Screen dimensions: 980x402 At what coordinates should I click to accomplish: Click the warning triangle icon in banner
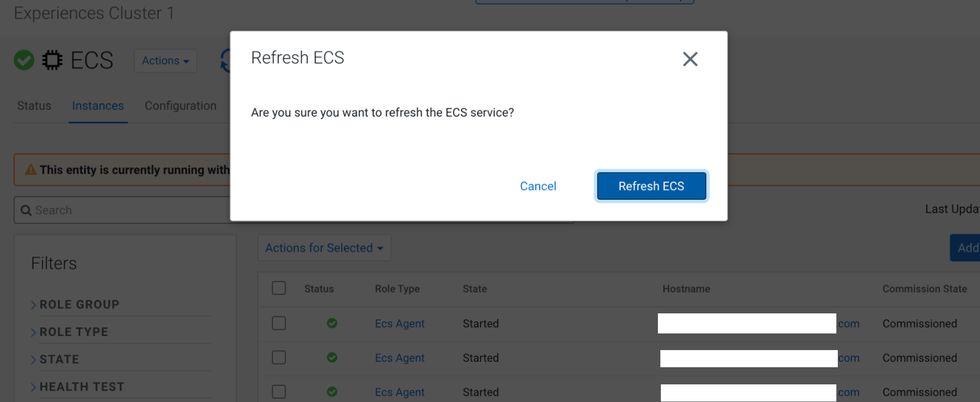(x=31, y=170)
